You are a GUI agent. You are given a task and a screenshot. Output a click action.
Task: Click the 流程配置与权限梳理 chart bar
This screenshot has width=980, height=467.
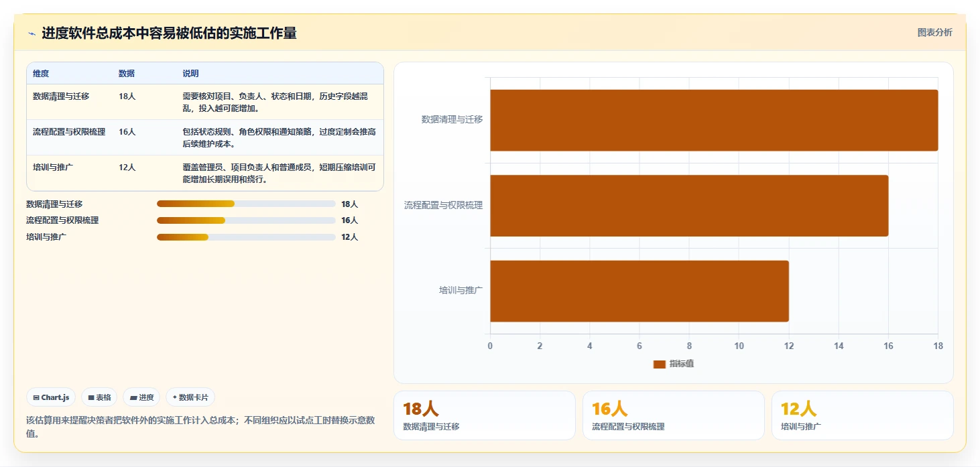pos(689,206)
